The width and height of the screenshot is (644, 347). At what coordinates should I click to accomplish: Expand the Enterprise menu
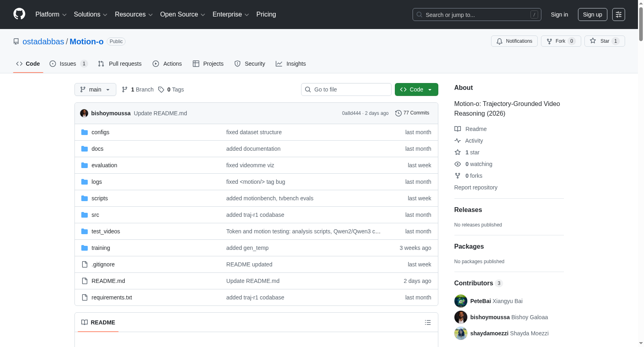point(231,15)
